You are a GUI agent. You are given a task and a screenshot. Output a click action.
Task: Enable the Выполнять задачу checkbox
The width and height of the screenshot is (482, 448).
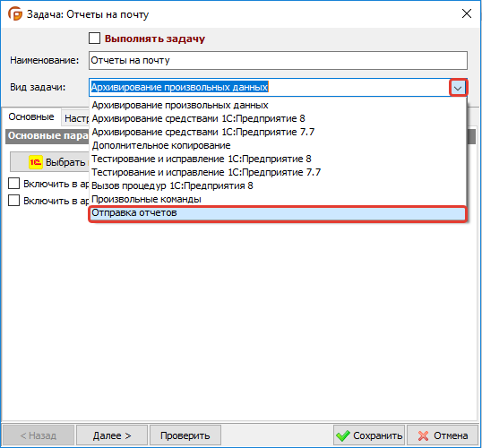click(x=94, y=39)
